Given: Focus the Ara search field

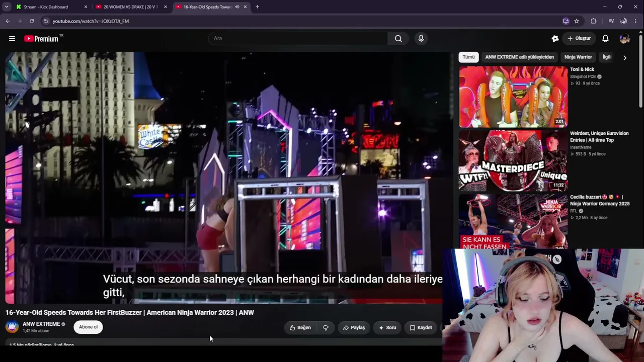Looking at the screenshot, I should (298, 39).
